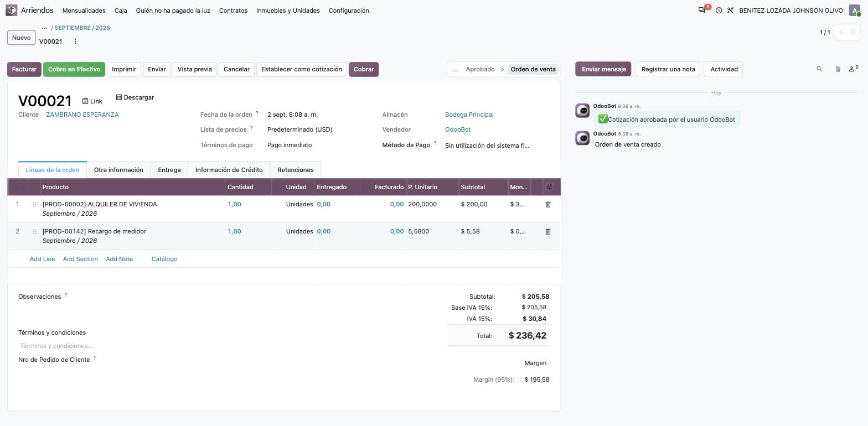
Task: Click Establecer como cotización
Action: click(302, 69)
